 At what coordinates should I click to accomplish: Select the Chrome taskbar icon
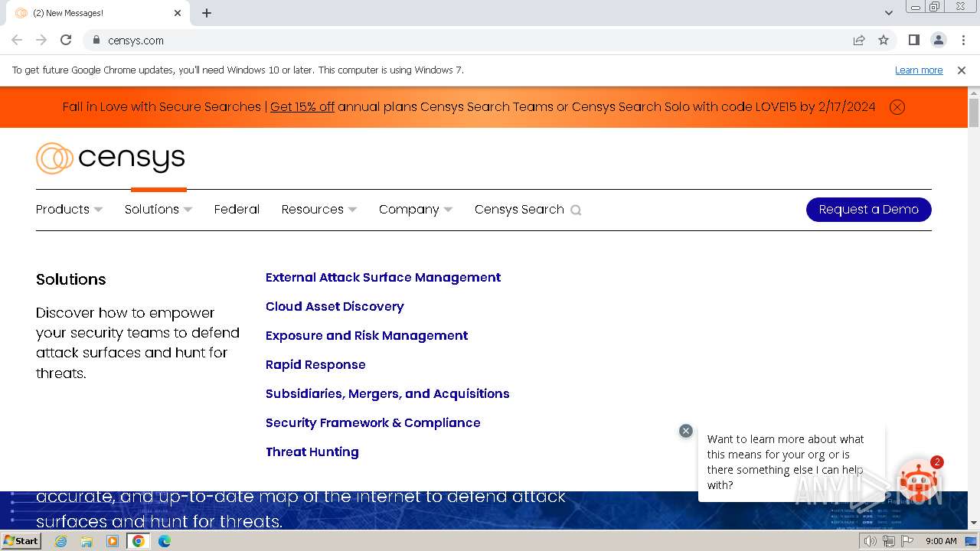coord(139,541)
